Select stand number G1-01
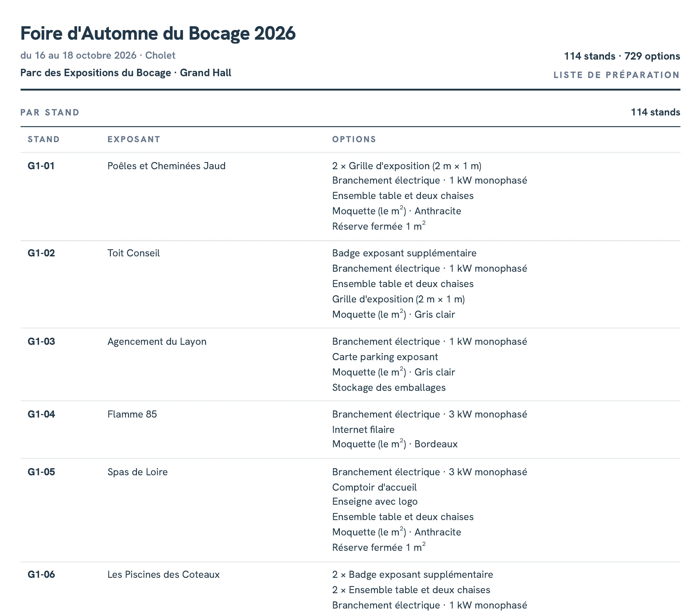Image resolution: width=700 pixels, height=614 pixels. coord(41,166)
